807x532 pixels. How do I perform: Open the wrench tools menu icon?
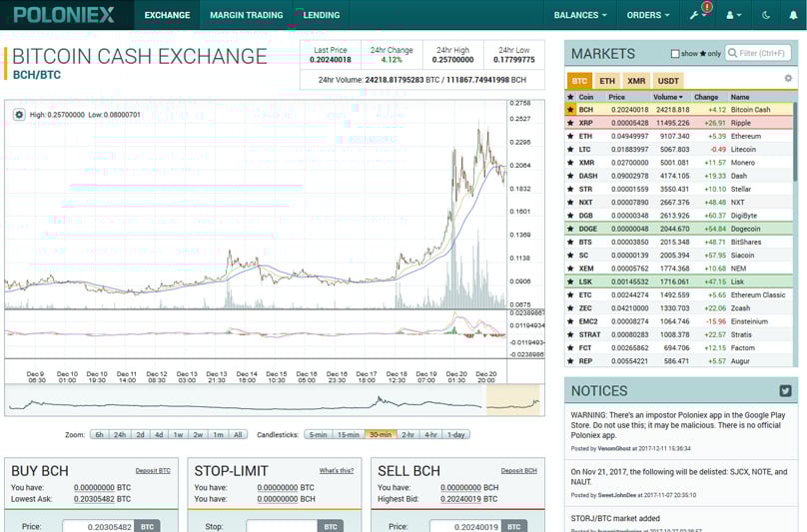(694, 15)
